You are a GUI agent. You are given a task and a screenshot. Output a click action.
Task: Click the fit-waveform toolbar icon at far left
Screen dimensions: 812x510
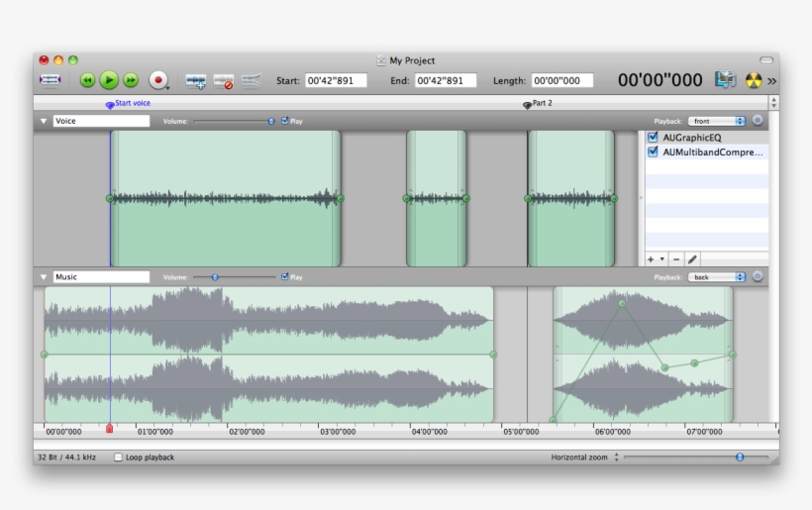(x=51, y=80)
